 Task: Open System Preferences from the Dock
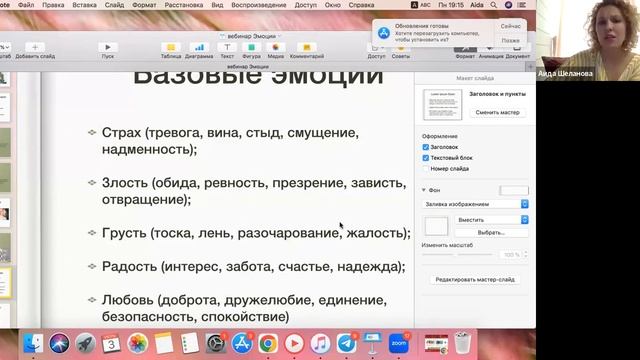tap(216, 343)
